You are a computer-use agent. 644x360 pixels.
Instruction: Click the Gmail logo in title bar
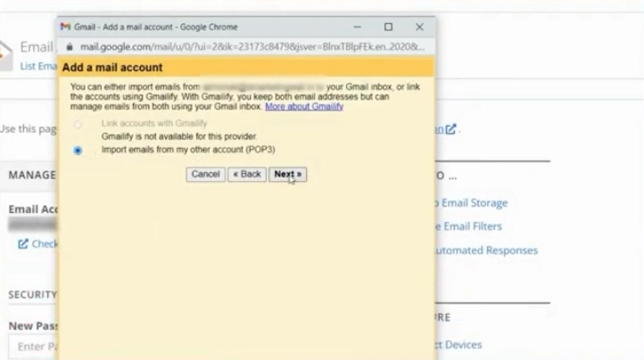pyautogui.click(x=65, y=27)
